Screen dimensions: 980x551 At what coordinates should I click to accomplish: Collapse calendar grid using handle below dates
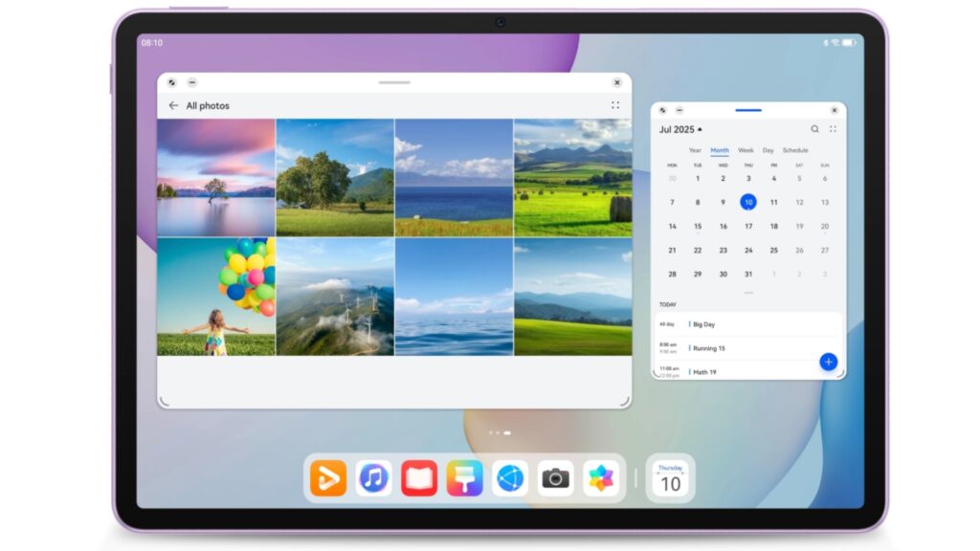tap(748, 293)
